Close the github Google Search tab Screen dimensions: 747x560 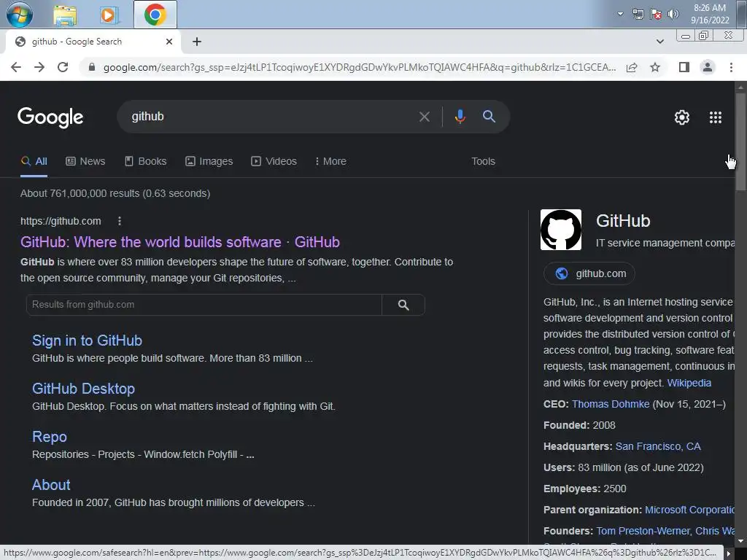click(x=169, y=42)
